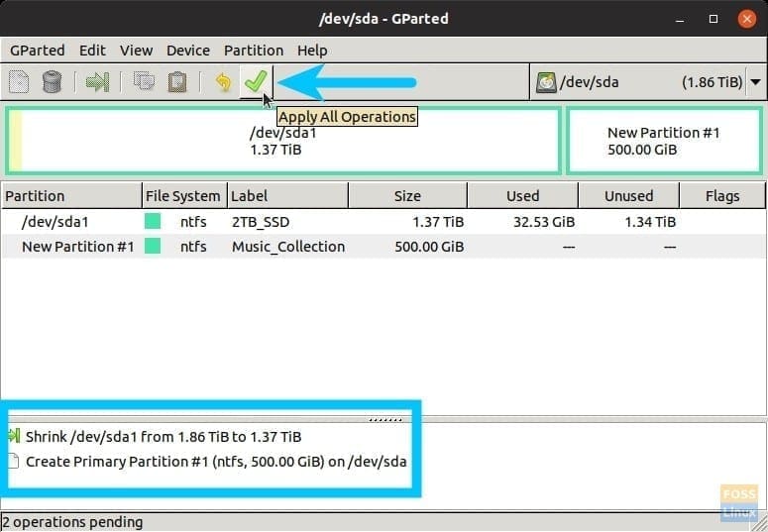Click the Paste partition toolbar icon
This screenshot has width=768, height=532.
pos(176,82)
